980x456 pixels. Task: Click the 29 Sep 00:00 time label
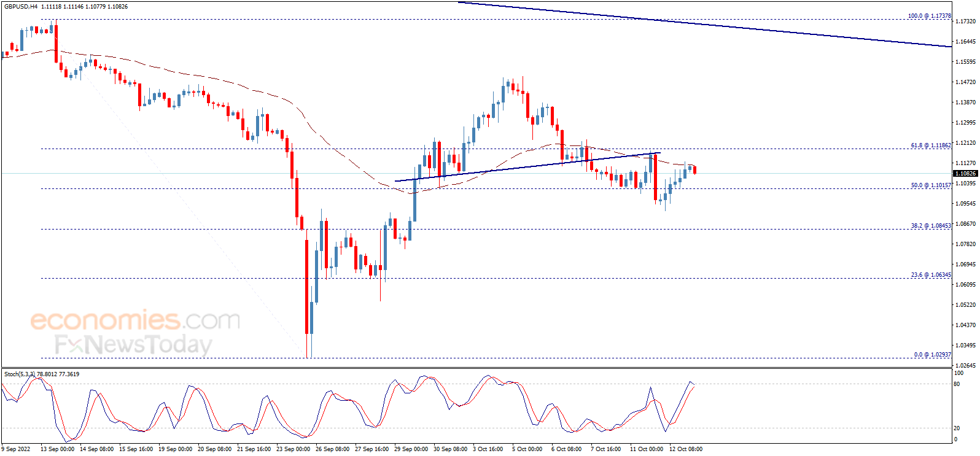pos(411,449)
